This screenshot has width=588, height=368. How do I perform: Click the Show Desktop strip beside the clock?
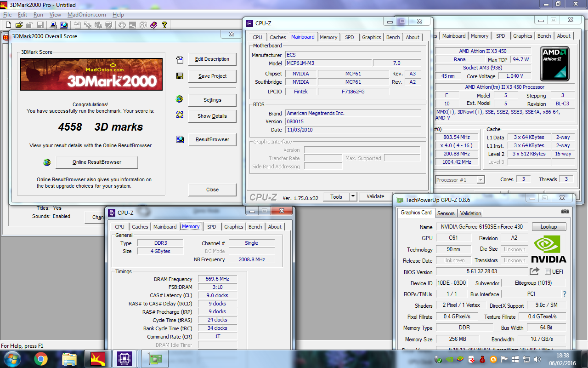pyautogui.click(x=584, y=359)
